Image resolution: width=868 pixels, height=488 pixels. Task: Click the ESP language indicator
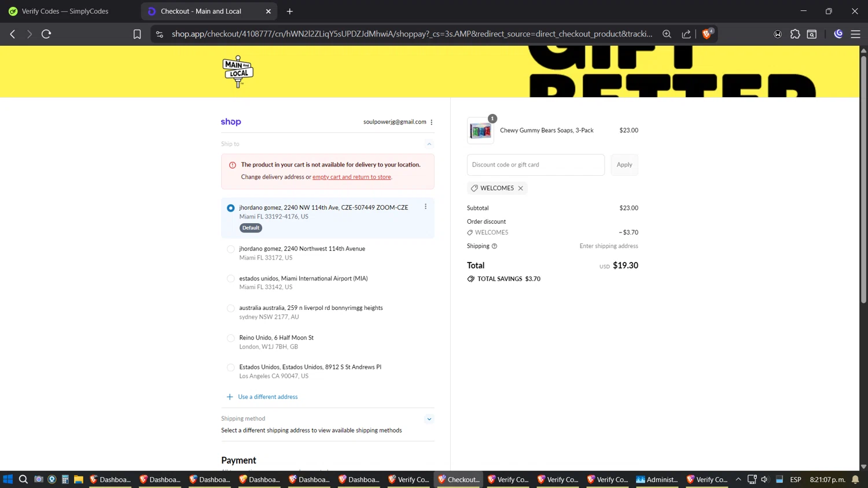(x=796, y=479)
